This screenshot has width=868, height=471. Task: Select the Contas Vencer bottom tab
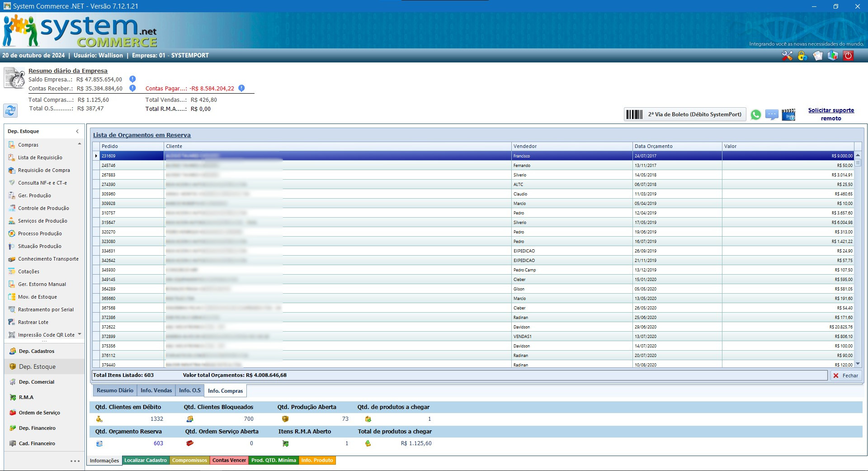[229, 461]
